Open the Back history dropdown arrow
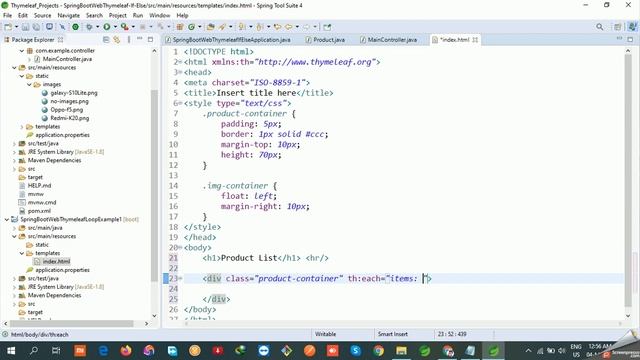The width and height of the screenshot is (640, 360). coord(297,27)
